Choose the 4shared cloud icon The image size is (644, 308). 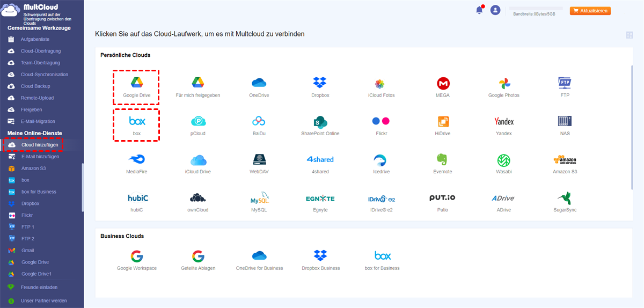tap(320, 159)
